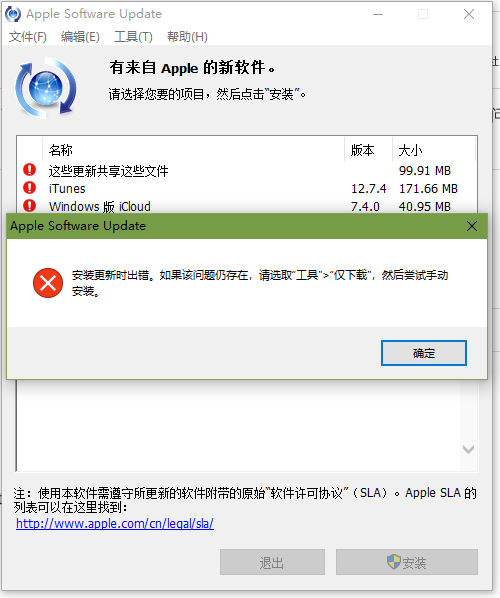The height and width of the screenshot is (598, 500).
Task: Open the 文件(F) menu
Action: pyautogui.click(x=28, y=37)
